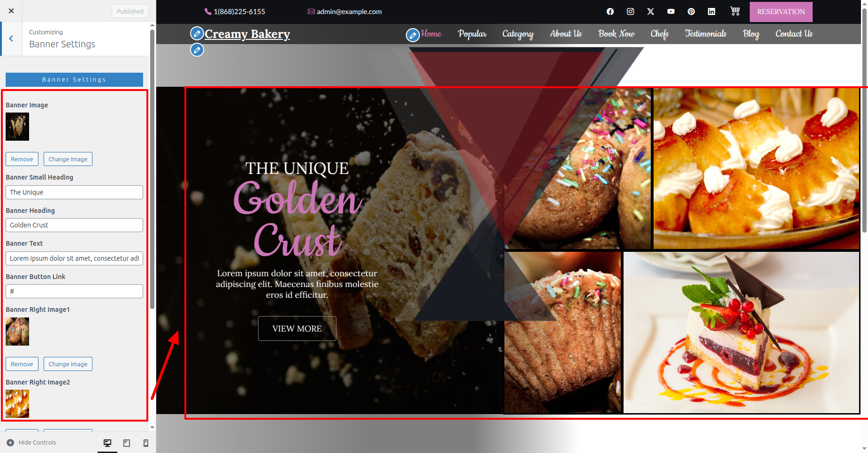868x453 pixels.
Task: Open the Category menu item
Action: coord(518,34)
